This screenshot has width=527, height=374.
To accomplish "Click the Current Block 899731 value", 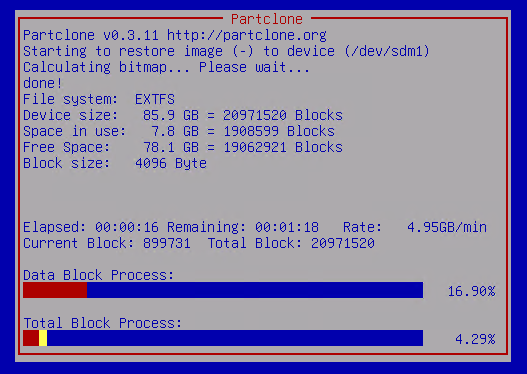I will (167, 243).
